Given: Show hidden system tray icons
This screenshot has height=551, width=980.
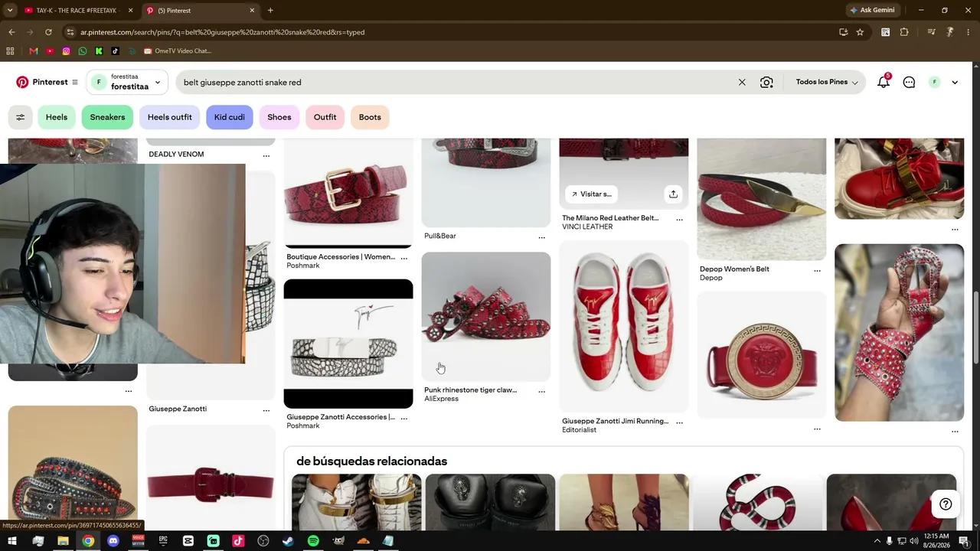Looking at the screenshot, I should click(x=877, y=541).
